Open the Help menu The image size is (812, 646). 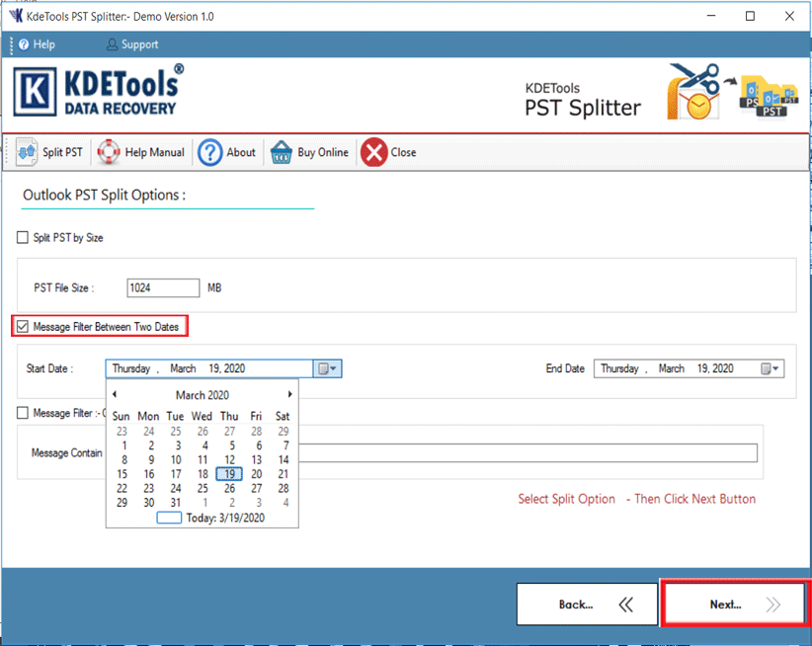[x=43, y=44]
